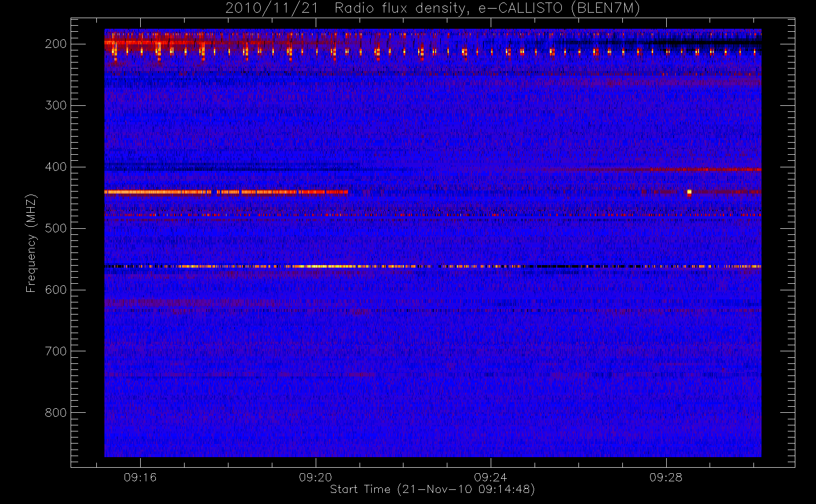Click the 200 frequency tick label
The width and height of the screenshot is (816, 504).
(x=56, y=44)
